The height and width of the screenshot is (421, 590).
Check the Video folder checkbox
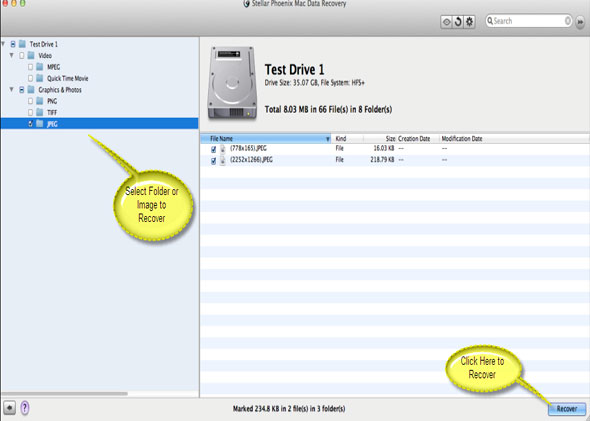22,56
